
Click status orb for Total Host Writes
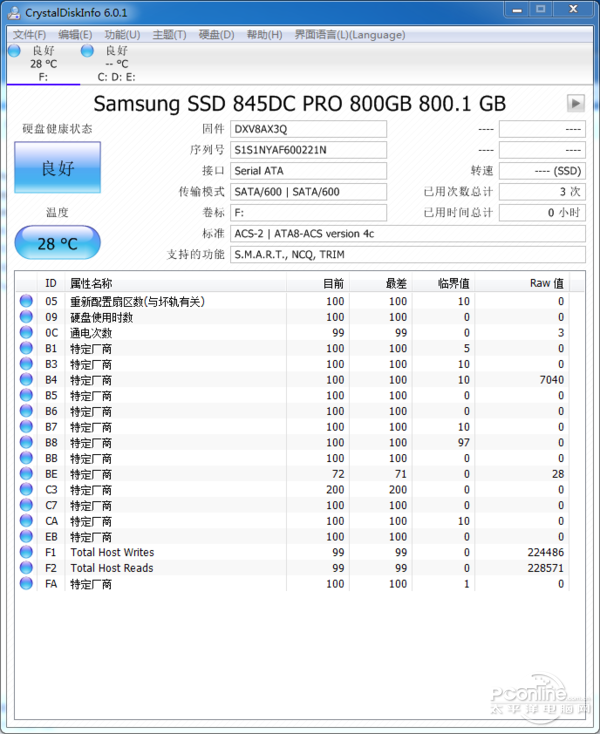pyautogui.click(x=26, y=552)
